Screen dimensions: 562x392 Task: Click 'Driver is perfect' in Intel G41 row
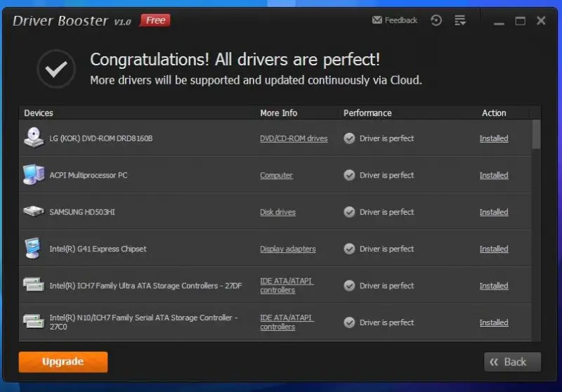coord(386,249)
